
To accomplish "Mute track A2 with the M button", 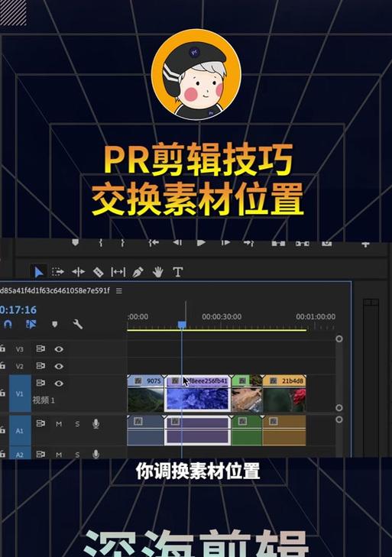I will [59, 455].
